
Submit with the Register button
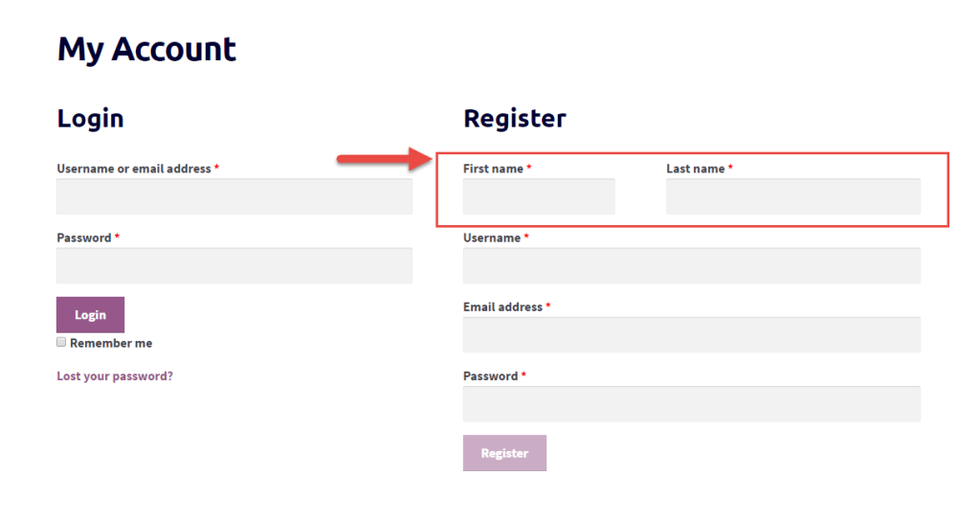coord(505,453)
